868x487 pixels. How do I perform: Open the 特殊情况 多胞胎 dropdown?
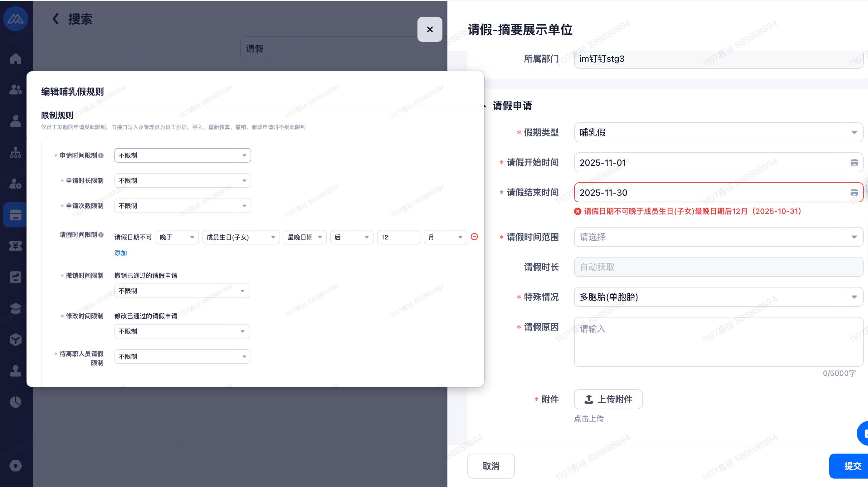click(x=718, y=297)
